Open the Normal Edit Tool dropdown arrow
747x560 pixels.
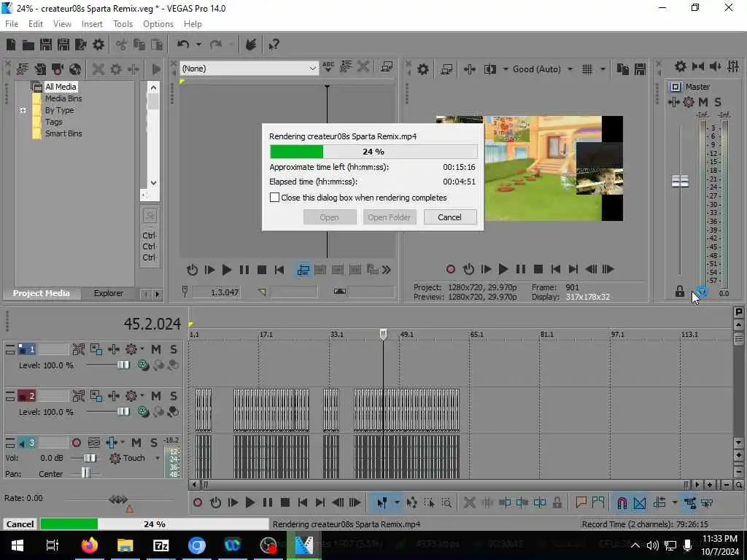click(x=396, y=502)
